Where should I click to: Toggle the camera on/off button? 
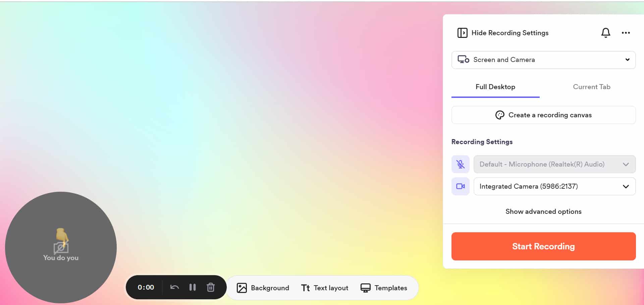[x=461, y=186]
